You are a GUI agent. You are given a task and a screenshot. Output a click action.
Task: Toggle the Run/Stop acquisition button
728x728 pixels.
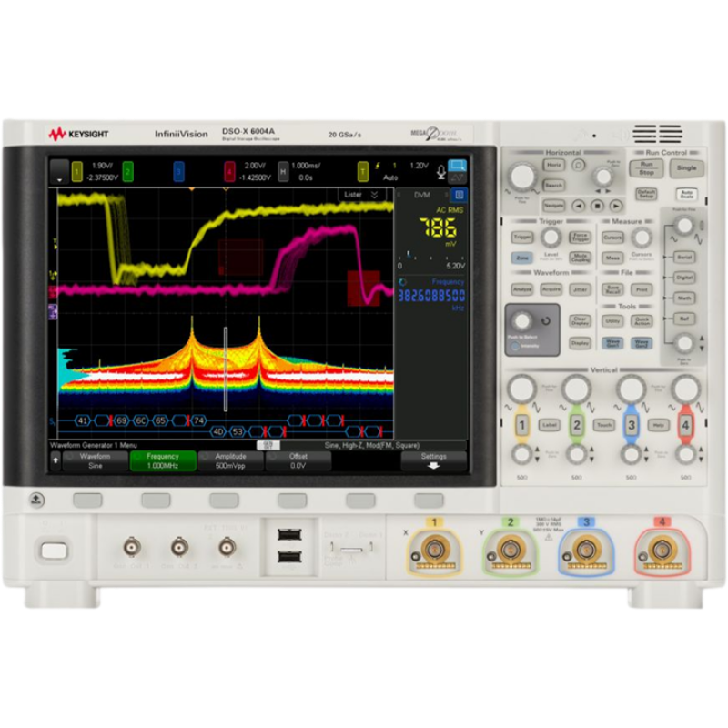click(646, 168)
